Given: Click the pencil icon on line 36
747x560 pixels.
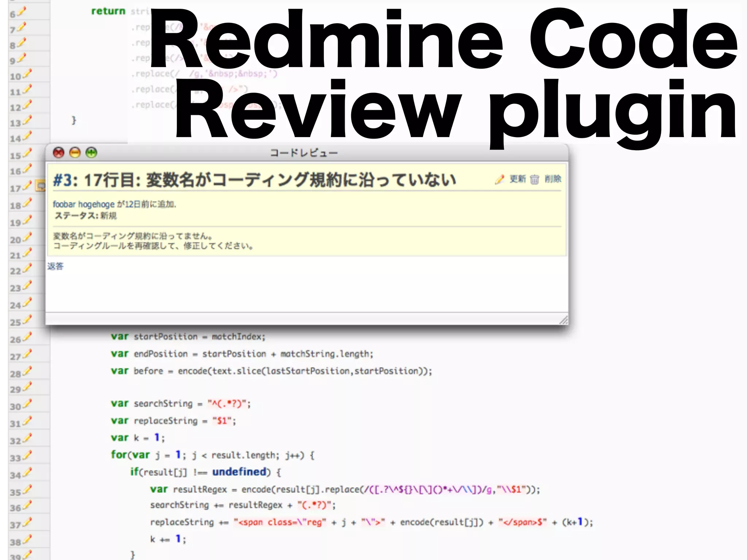Looking at the screenshot, I should (x=27, y=505).
